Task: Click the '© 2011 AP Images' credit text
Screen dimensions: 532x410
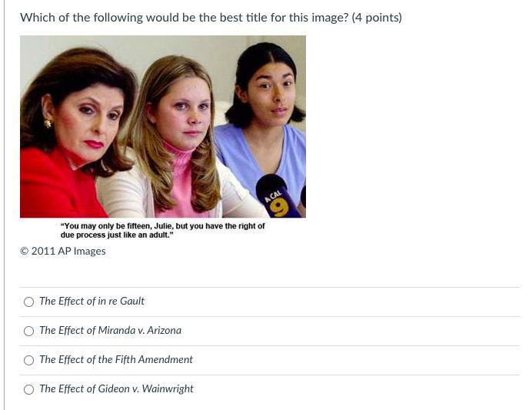Action: [63, 252]
